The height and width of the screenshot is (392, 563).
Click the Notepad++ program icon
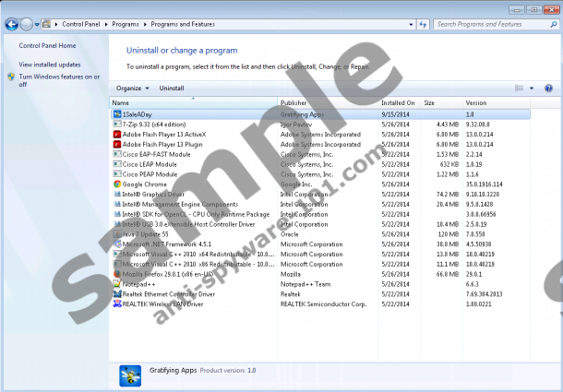tap(116, 284)
